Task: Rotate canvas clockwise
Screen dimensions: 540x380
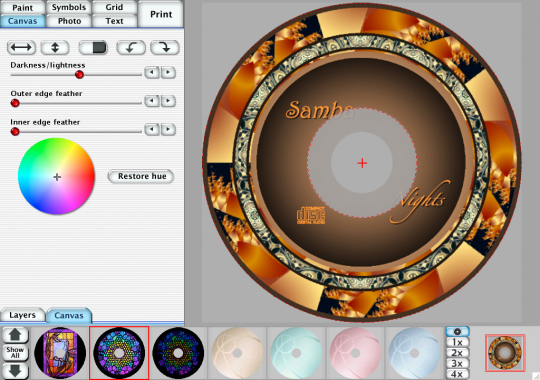Action: 165,48
